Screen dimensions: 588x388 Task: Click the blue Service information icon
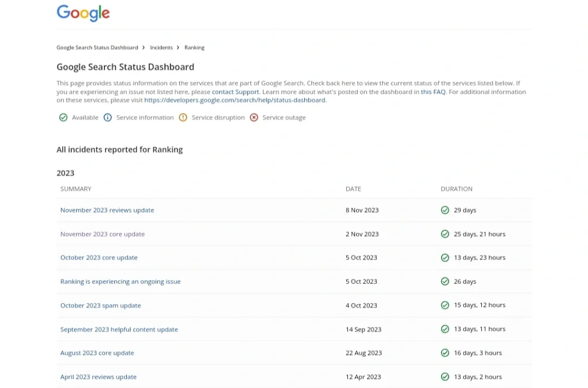(x=107, y=117)
